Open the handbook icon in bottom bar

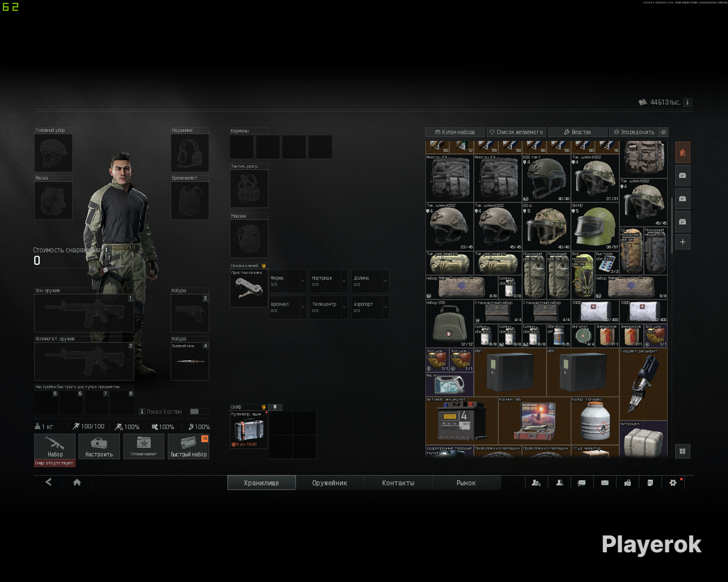pyautogui.click(x=627, y=482)
